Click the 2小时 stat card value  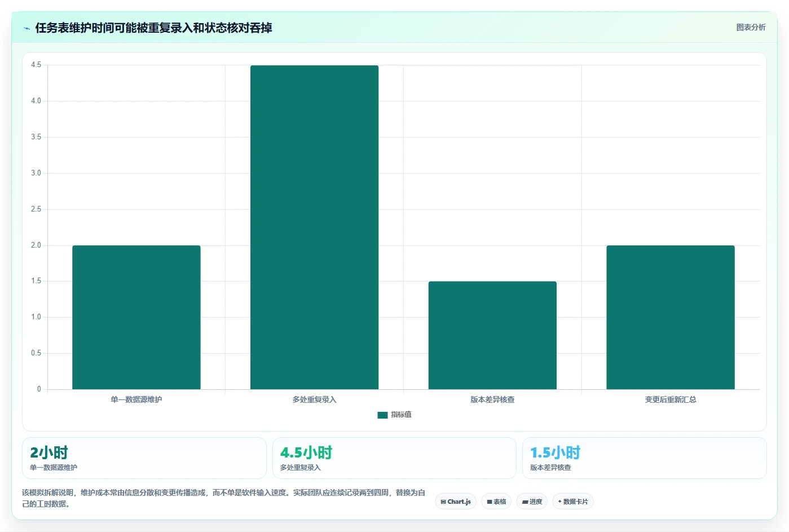(49, 452)
